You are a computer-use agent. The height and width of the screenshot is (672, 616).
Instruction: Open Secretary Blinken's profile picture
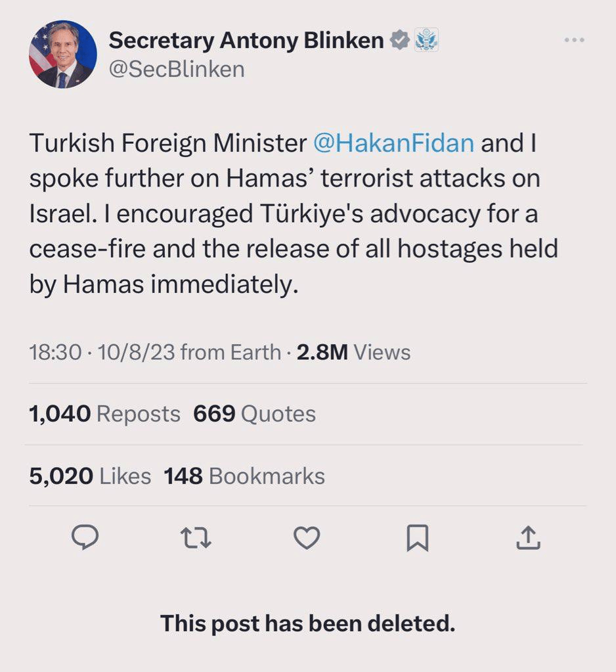coord(63,55)
